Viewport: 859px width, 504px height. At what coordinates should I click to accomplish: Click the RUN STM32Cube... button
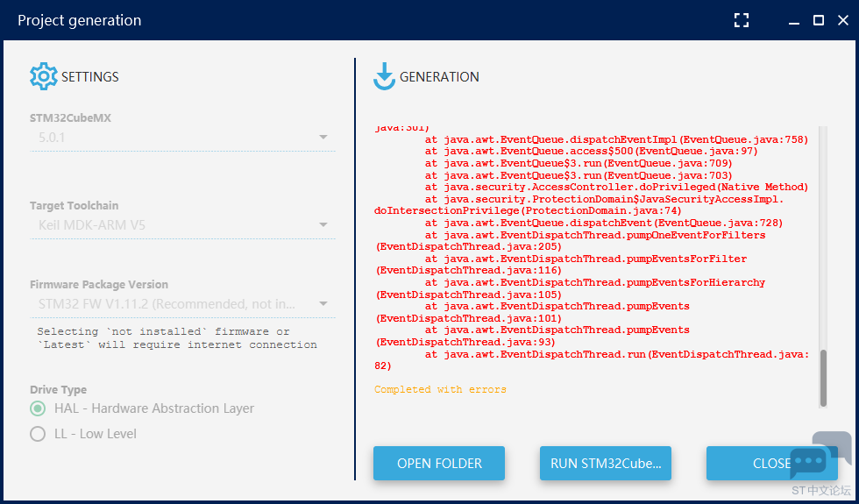pos(606,464)
